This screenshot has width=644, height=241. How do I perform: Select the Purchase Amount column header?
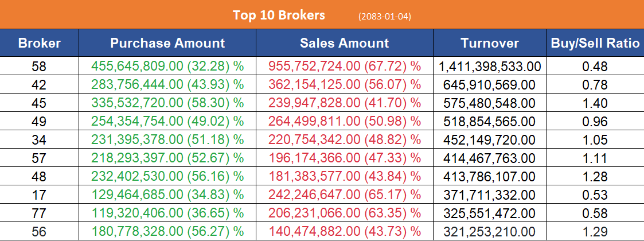(167, 43)
